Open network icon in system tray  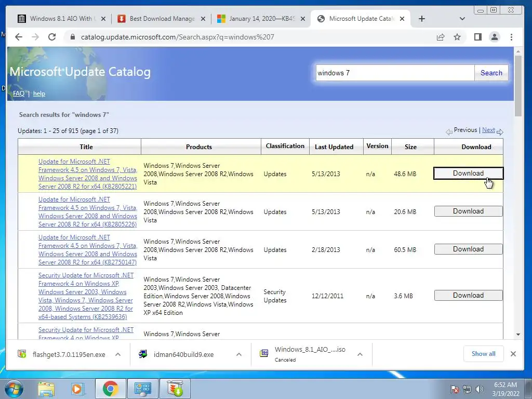(x=467, y=389)
